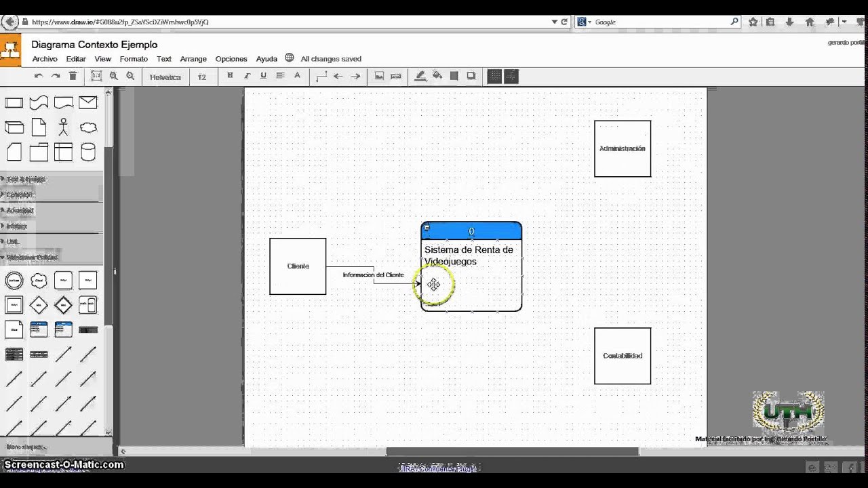This screenshot has height=488, width=868.
Task: Select the Administración entity box
Action: pyautogui.click(x=623, y=149)
